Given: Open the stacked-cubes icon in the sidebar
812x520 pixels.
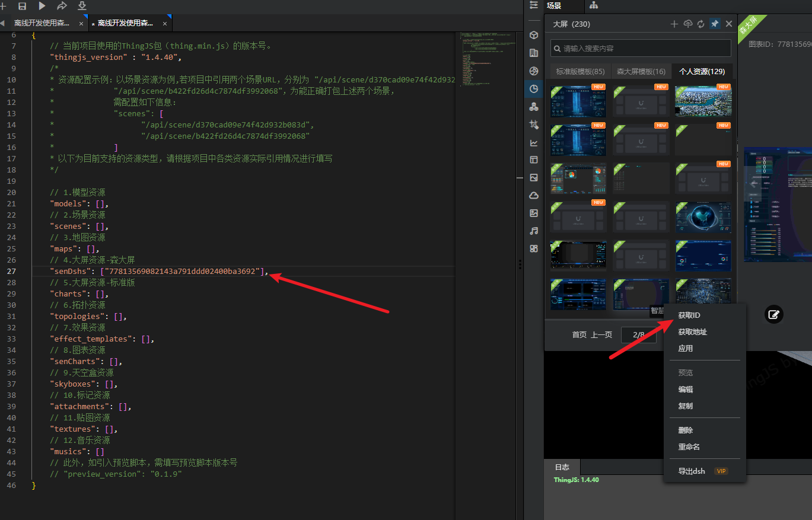Looking at the screenshot, I should click(x=534, y=107).
